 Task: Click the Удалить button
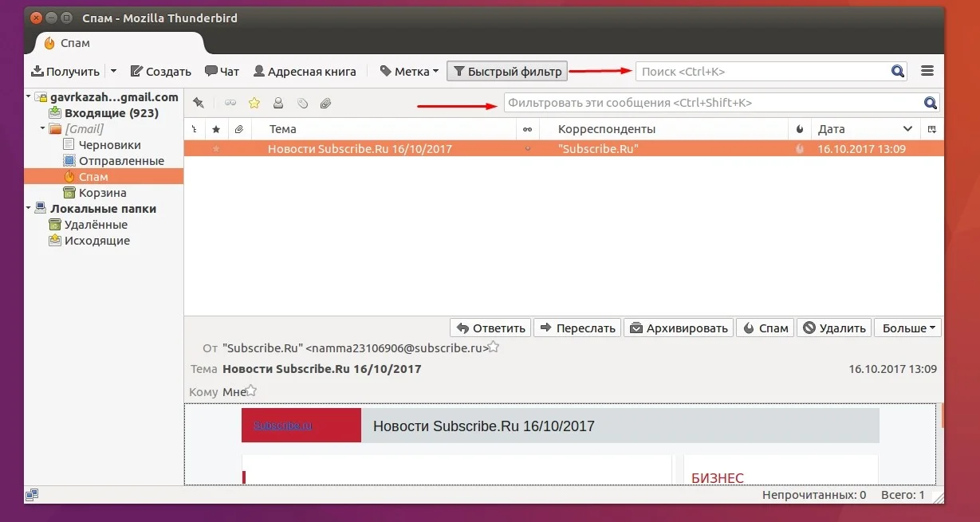834,328
